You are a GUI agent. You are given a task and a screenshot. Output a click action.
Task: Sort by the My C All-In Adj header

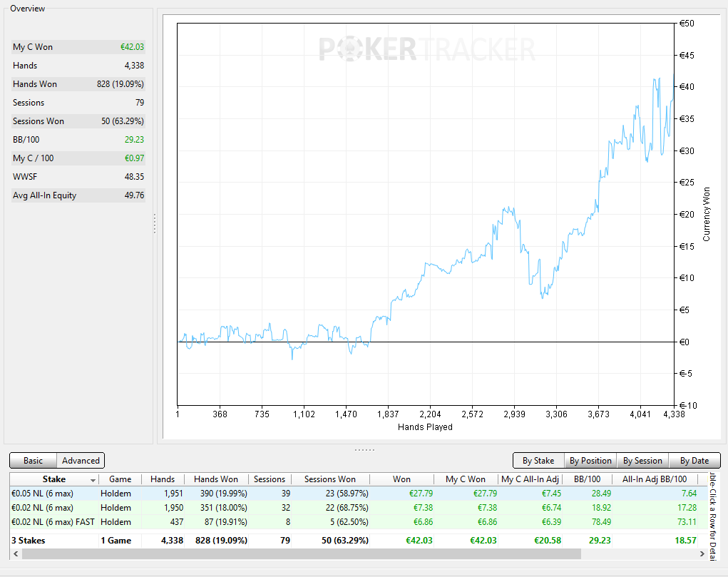pos(530,479)
